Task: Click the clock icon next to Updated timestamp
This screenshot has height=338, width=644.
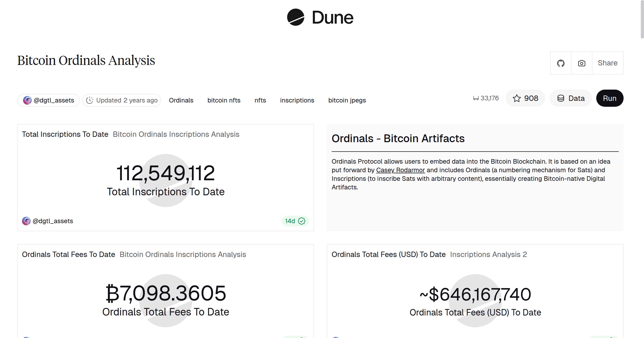Action: point(90,100)
